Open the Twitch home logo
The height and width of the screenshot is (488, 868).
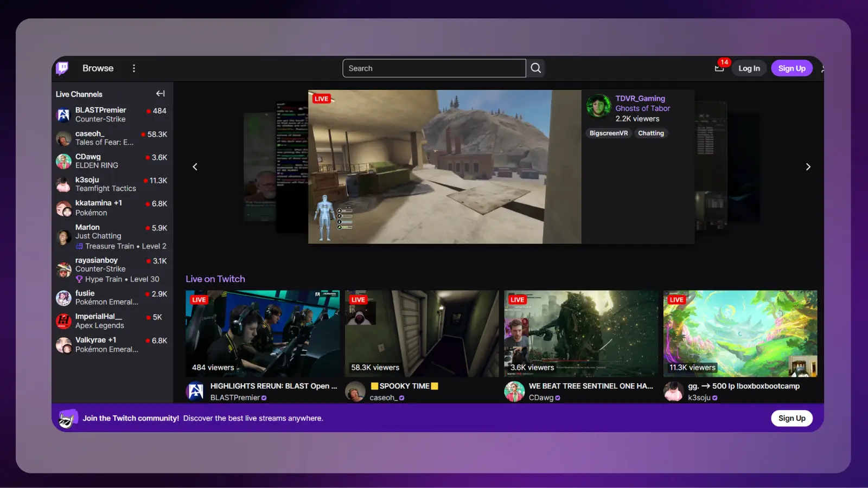click(62, 68)
